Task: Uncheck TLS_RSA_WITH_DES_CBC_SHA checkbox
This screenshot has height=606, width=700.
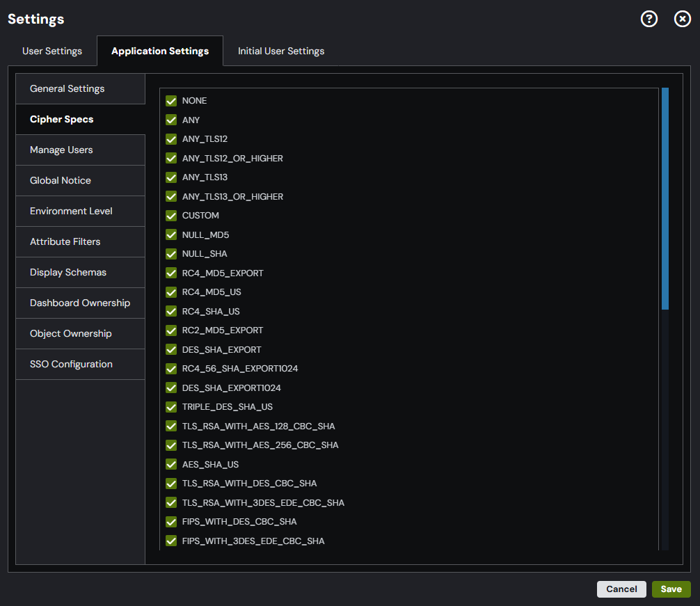Action: (171, 484)
